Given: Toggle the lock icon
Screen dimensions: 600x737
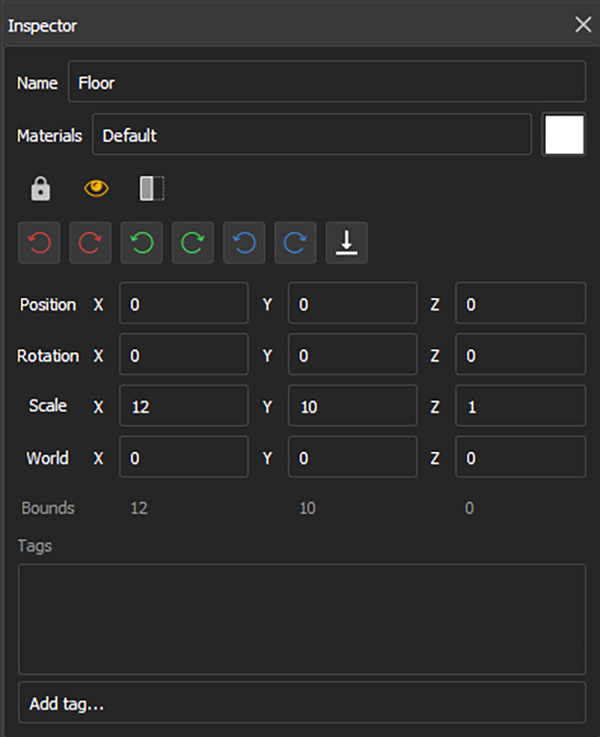Looking at the screenshot, I should [40, 189].
